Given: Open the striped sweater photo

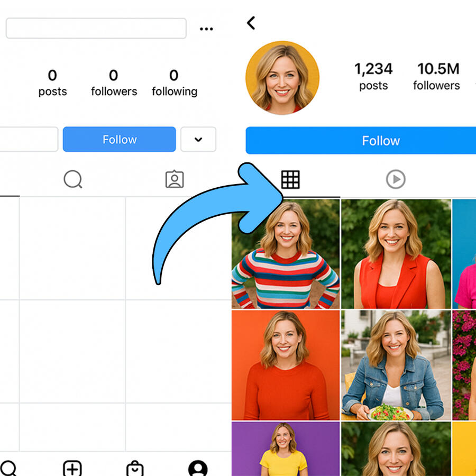Looking at the screenshot, I should (x=286, y=254).
